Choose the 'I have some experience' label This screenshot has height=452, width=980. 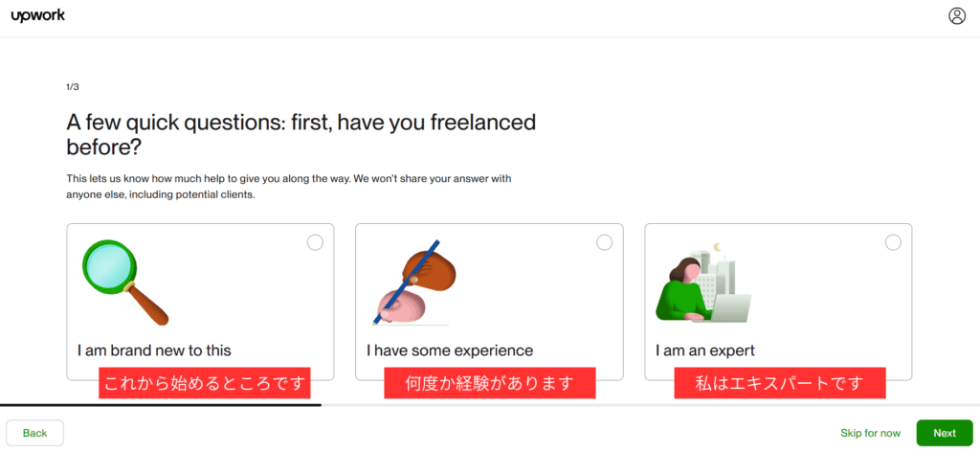(450, 350)
